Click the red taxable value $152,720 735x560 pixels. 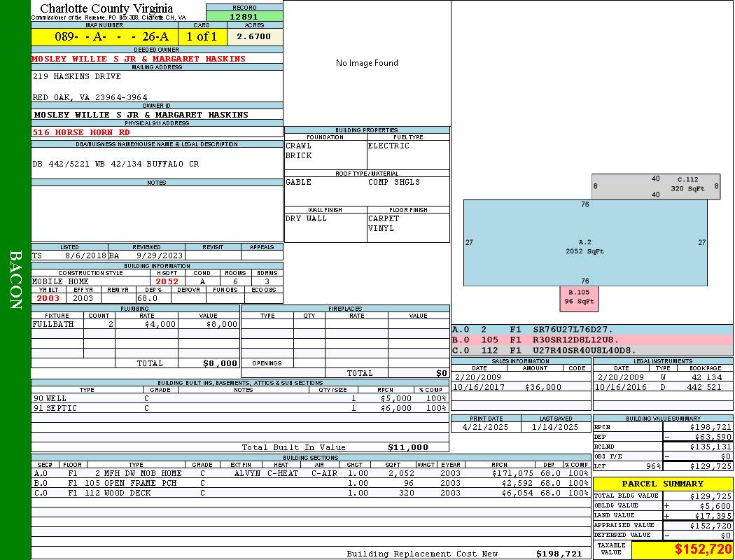pyautogui.click(x=703, y=549)
